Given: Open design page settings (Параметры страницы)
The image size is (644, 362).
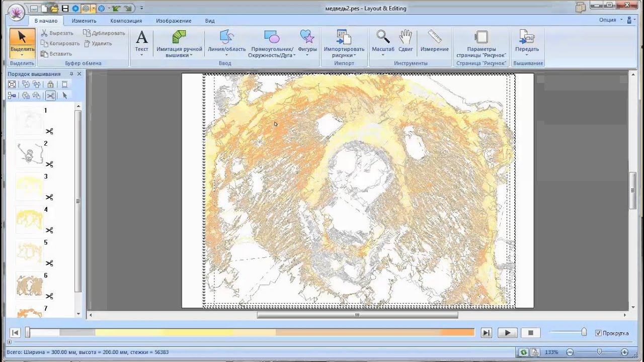Looking at the screenshot, I should point(481,44).
